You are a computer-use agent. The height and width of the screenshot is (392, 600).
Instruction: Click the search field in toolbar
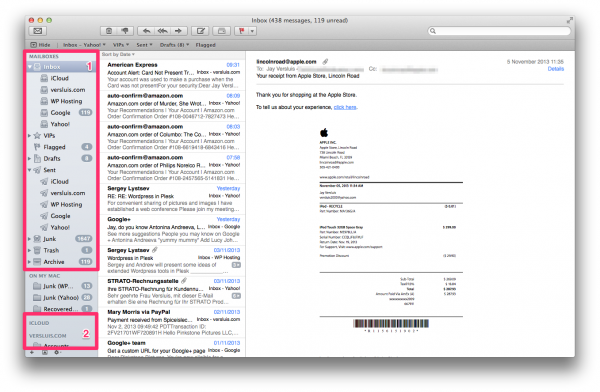pyautogui.click(x=499, y=31)
